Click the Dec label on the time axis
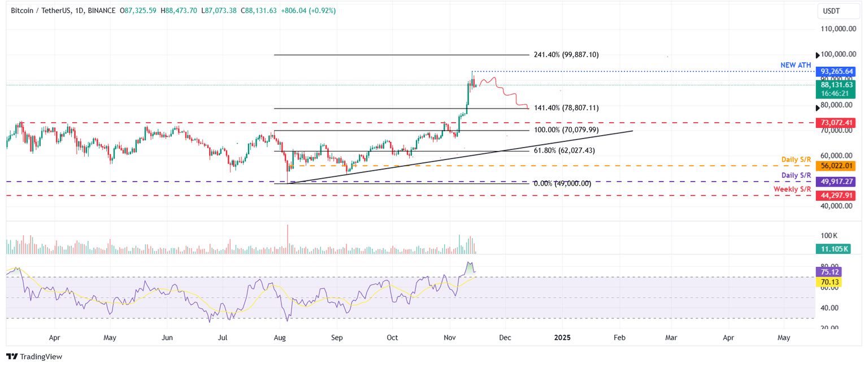The height and width of the screenshot is (367, 868). (505, 337)
